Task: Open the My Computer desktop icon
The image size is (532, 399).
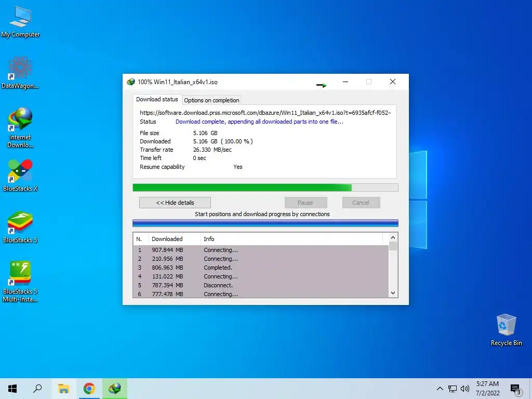Action: click(20, 22)
